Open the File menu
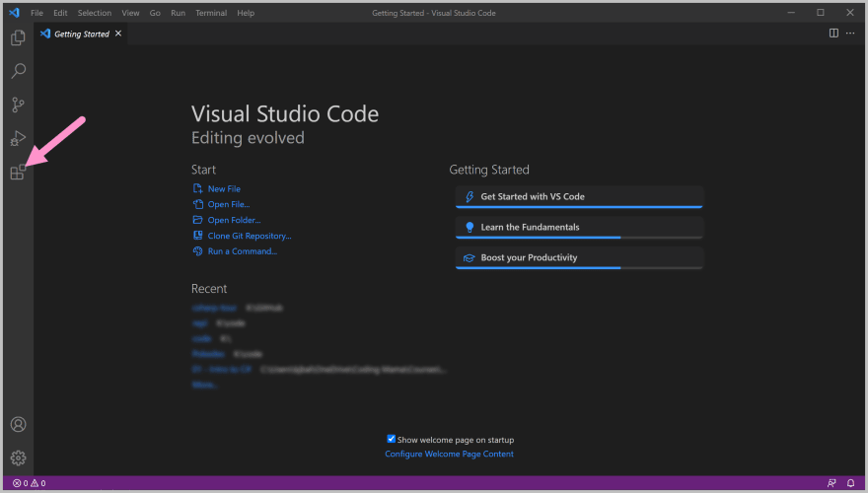 pos(37,13)
